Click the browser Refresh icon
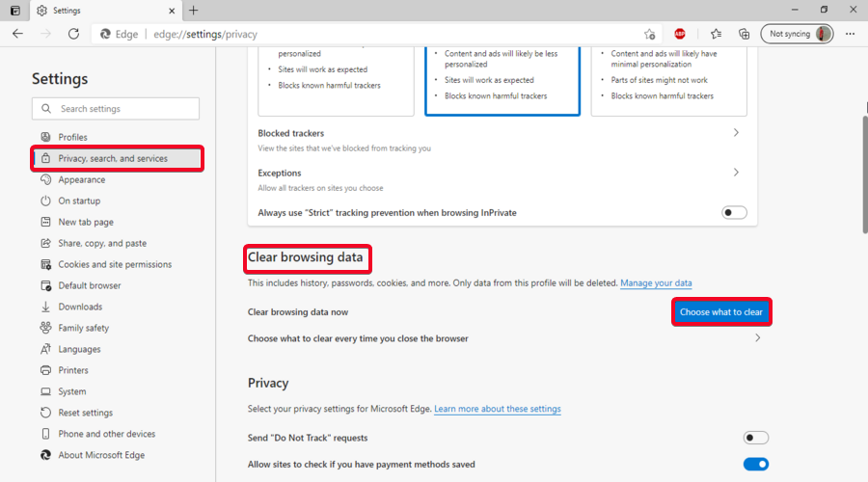868x482 pixels. click(73, 34)
